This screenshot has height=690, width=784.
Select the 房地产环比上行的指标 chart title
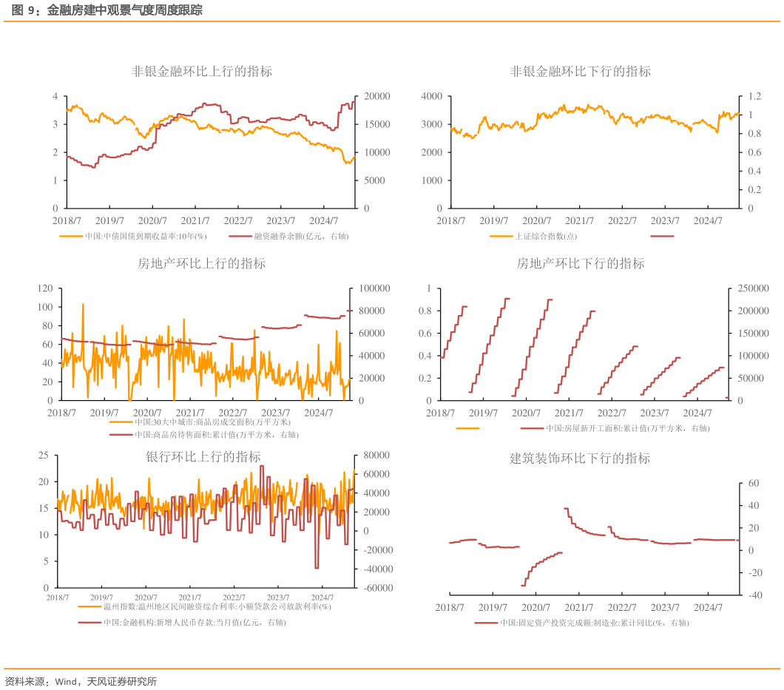(202, 263)
